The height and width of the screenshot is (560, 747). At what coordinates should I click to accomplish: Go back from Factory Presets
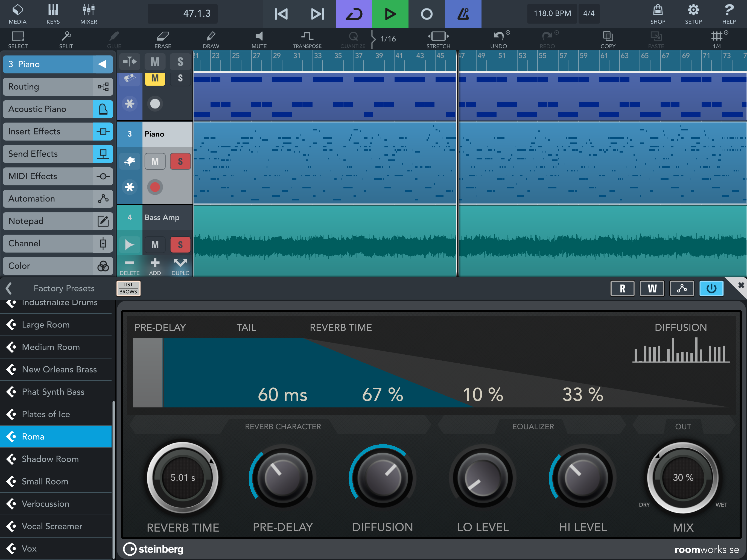[9, 288]
